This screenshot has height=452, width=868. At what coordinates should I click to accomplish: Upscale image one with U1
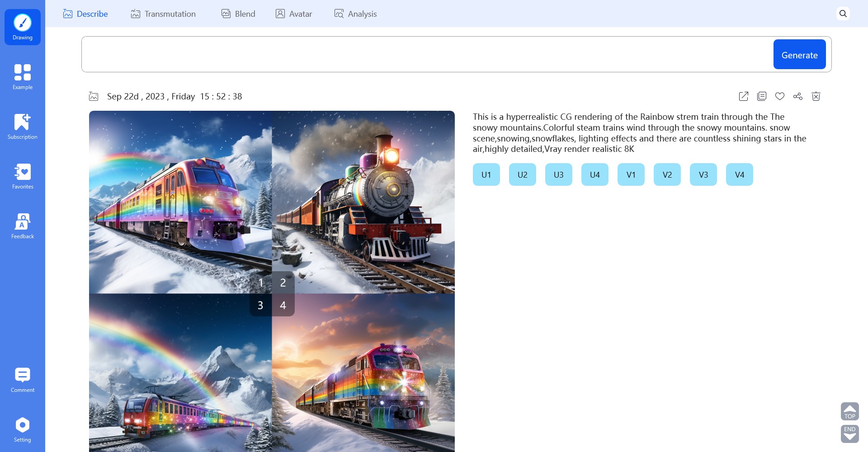pyautogui.click(x=486, y=174)
